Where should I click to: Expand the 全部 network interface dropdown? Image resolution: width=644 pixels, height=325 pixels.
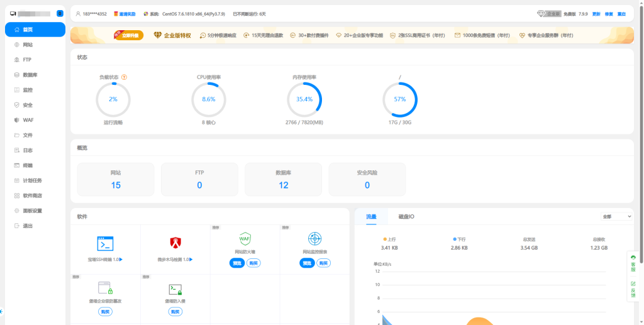click(x=616, y=216)
